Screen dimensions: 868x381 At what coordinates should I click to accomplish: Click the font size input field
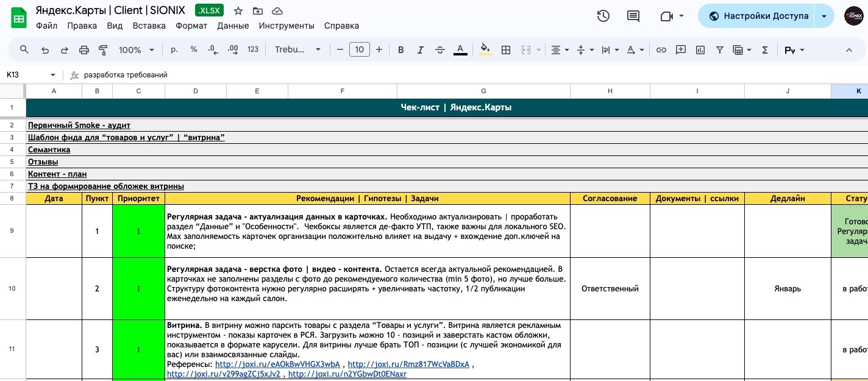(x=360, y=50)
